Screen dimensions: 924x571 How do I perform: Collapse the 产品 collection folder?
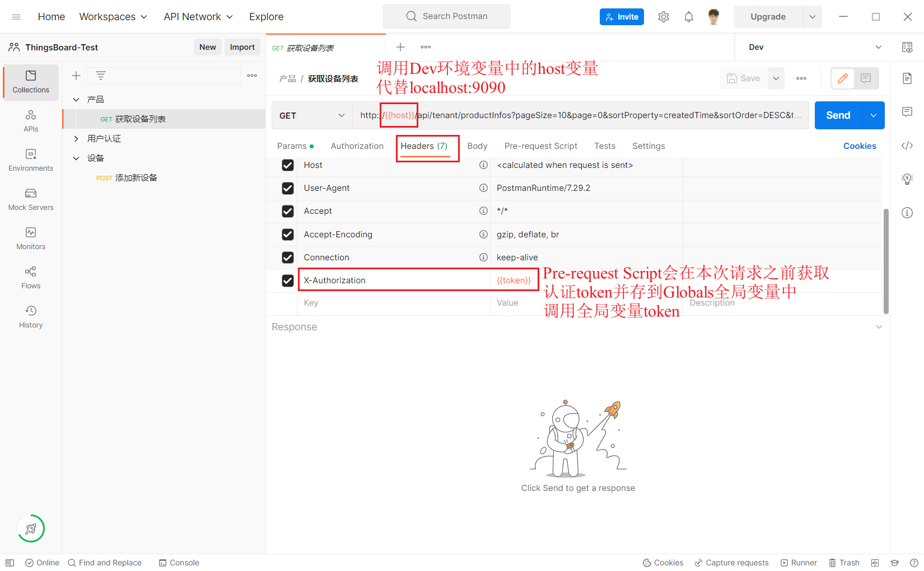pos(76,100)
